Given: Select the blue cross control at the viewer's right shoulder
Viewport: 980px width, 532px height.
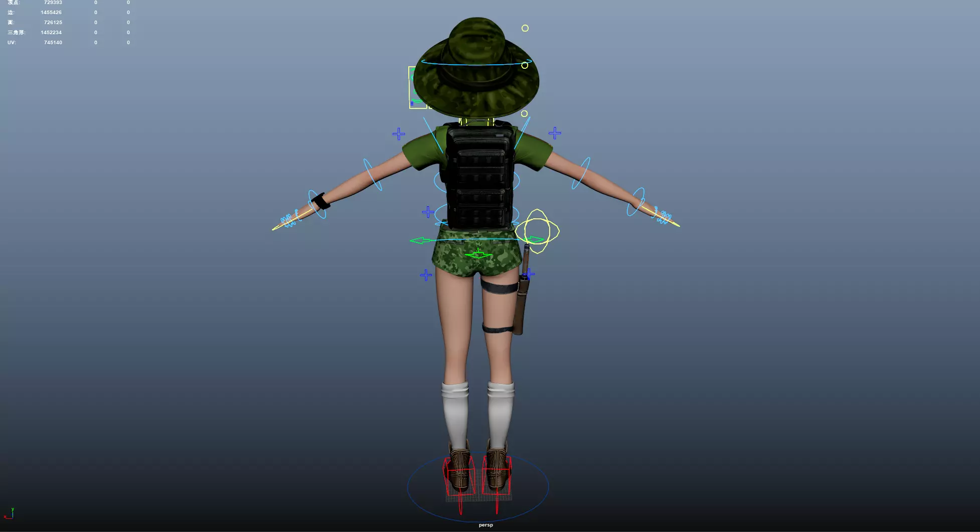Looking at the screenshot, I should click(x=555, y=133).
